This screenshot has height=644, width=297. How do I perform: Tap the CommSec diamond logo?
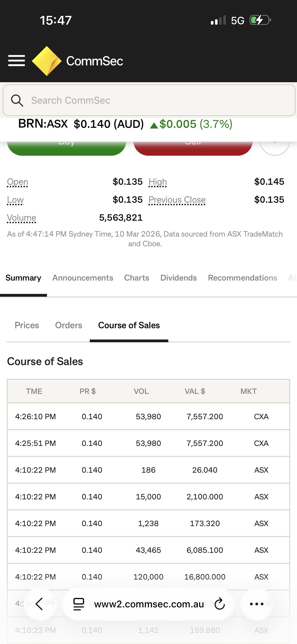[x=47, y=61]
